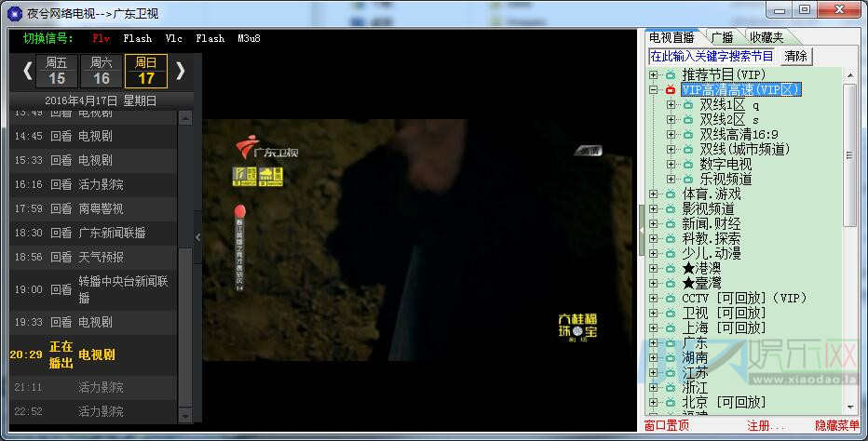Click the TV icon next to 新闻.财经
The height and width of the screenshot is (441, 868).
pos(671,224)
